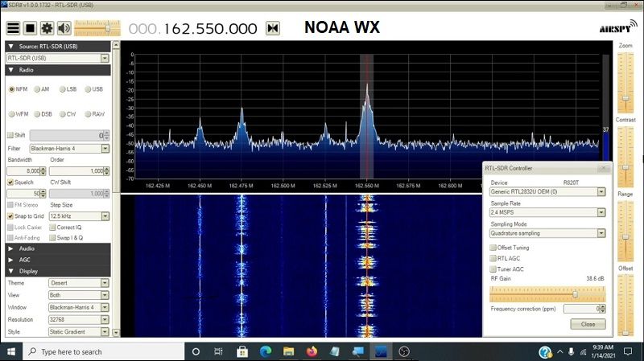Open Sampling Mode Quadrature sampling dropdown
Screen dimensions: 644x361
pos(601,233)
